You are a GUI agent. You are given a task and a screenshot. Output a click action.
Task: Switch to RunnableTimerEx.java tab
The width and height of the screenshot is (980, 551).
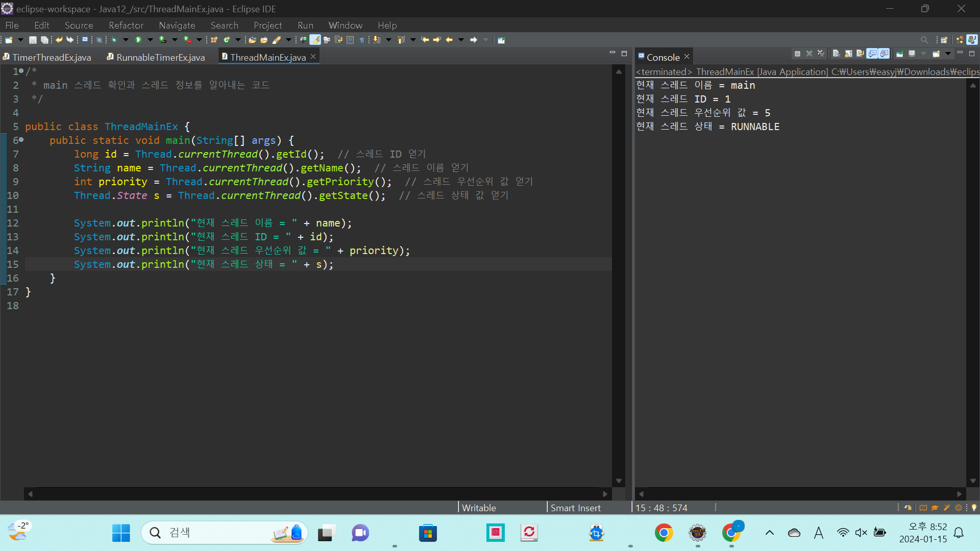160,57
